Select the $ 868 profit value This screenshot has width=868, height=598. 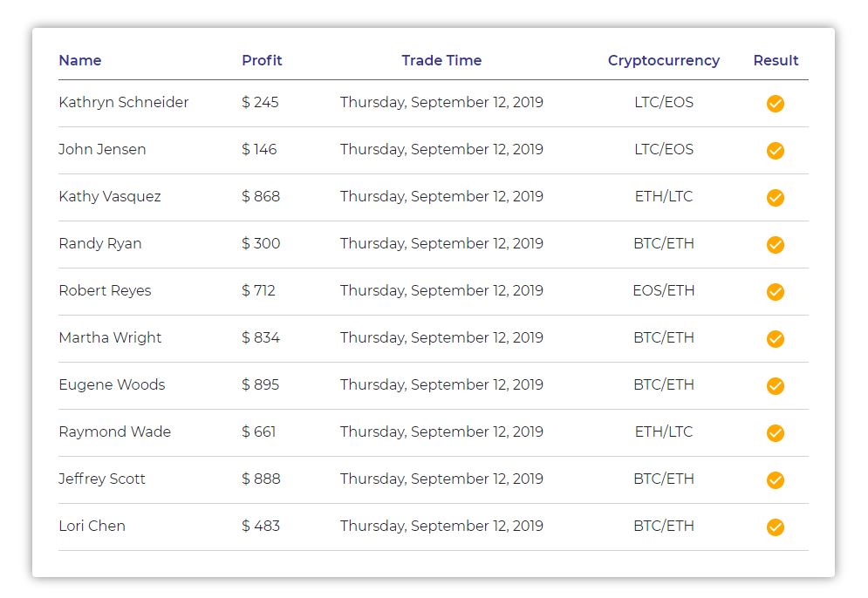click(261, 196)
